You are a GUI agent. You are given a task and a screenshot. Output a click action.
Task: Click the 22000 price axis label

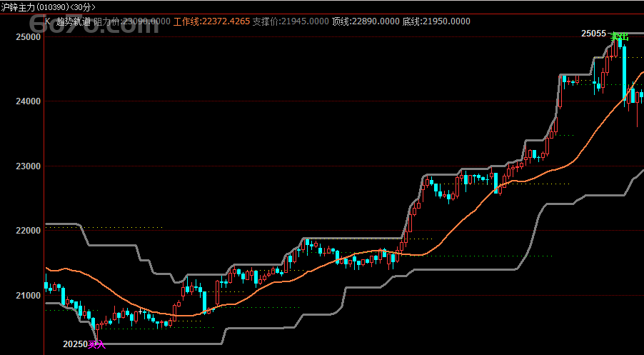pos(29,231)
